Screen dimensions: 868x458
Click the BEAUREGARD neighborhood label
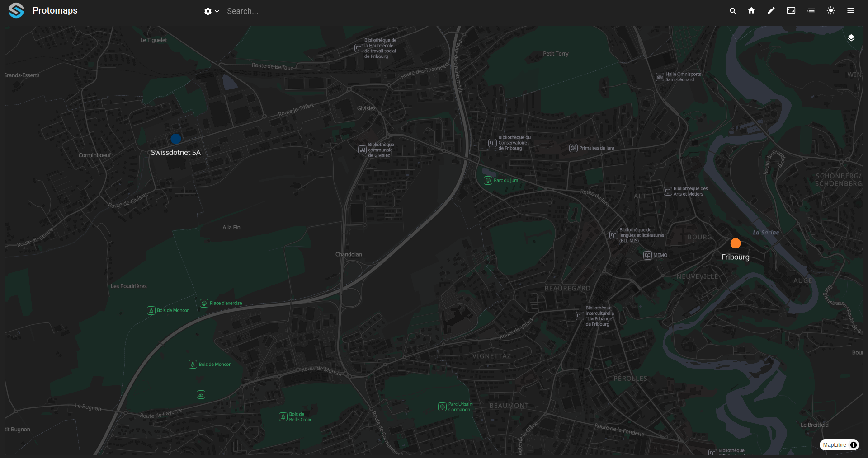pyautogui.click(x=567, y=288)
